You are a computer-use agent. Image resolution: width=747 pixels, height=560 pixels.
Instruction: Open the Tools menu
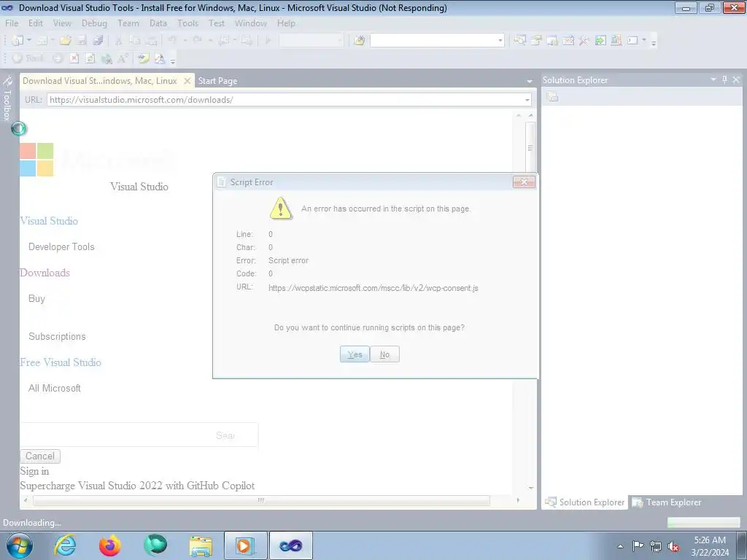click(x=187, y=23)
